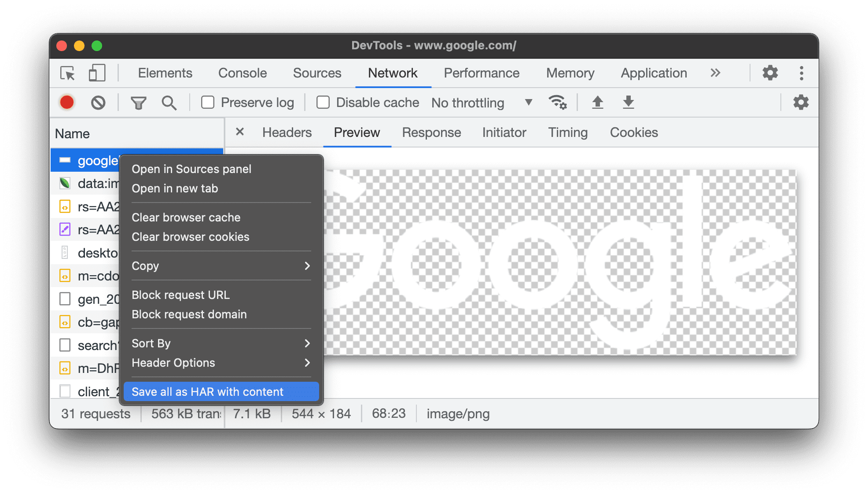Open the Timing tab
Image resolution: width=868 pixels, height=494 pixels.
567,133
